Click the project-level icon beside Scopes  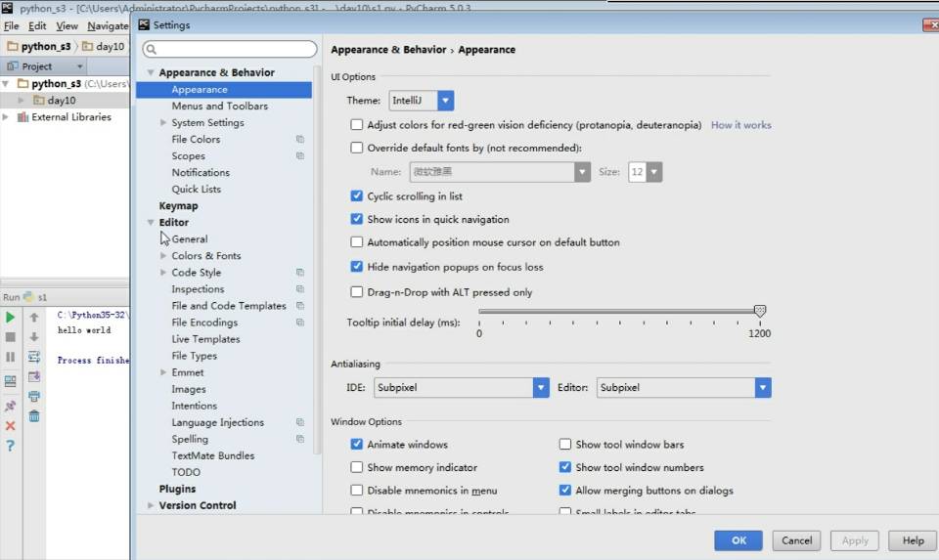300,156
